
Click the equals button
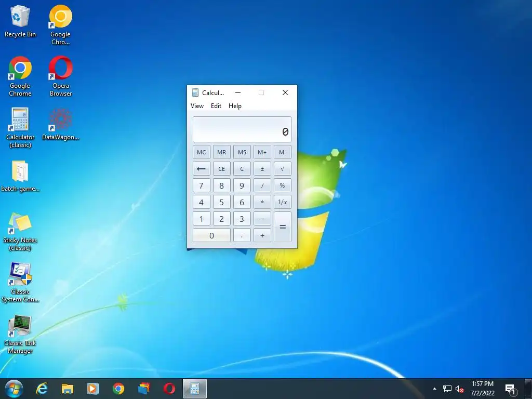[x=283, y=227]
